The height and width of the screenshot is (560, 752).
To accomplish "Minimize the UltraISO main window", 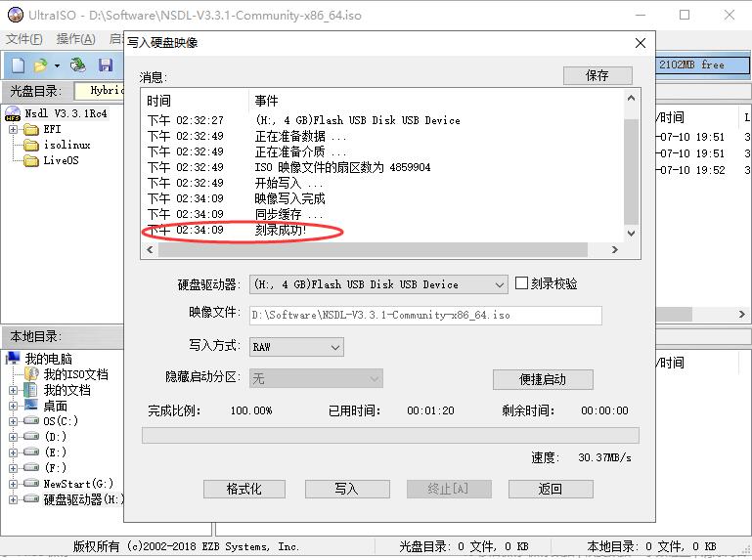I will tap(641, 15).
